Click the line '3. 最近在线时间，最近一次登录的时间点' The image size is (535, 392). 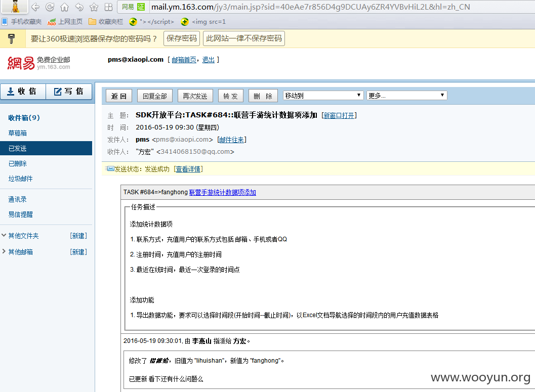pos(185,270)
